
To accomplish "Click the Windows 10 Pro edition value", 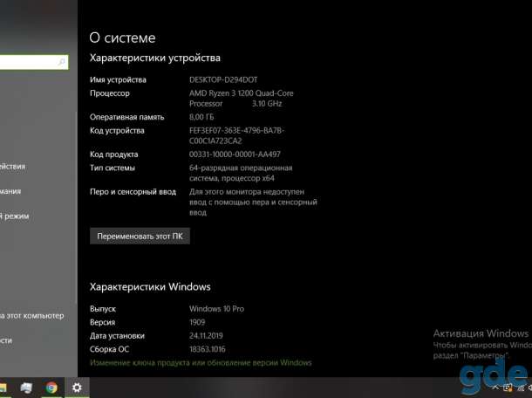I will coord(216,309).
